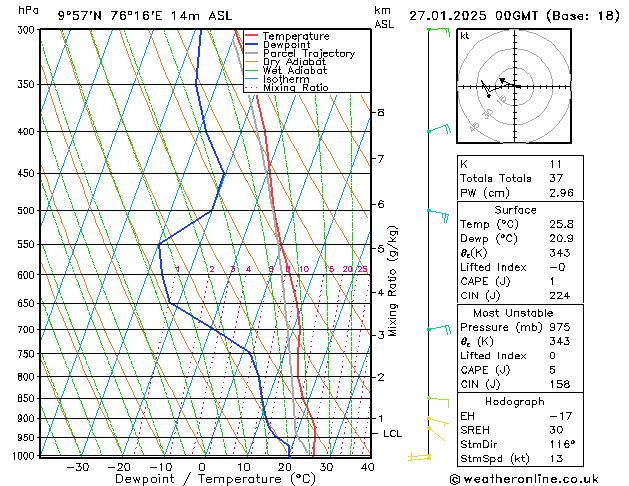The image size is (629, 486).
Task: Click the Hodograph section header in table
Action: tap(515, 401)
